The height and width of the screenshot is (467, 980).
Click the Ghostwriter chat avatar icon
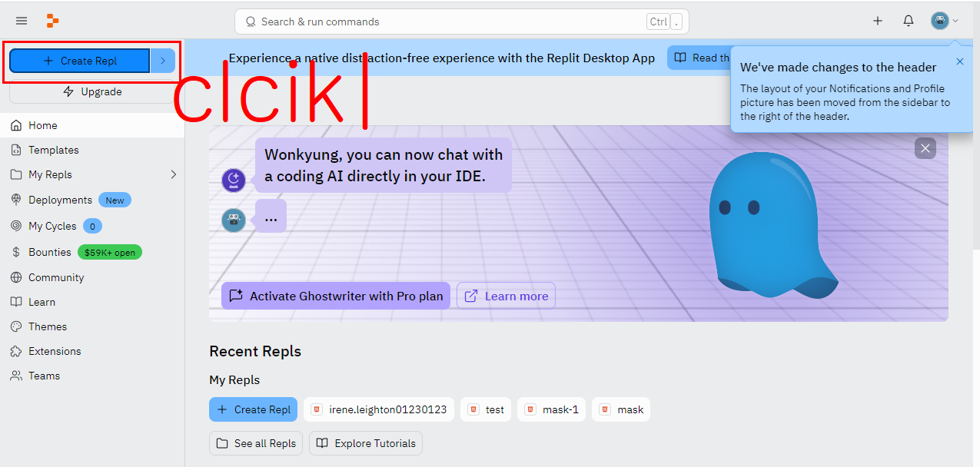point(234,181)
